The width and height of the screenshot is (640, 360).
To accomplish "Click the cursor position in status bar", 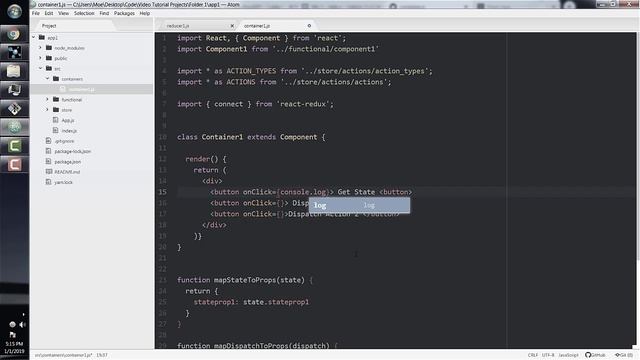I will coord(102,355).
